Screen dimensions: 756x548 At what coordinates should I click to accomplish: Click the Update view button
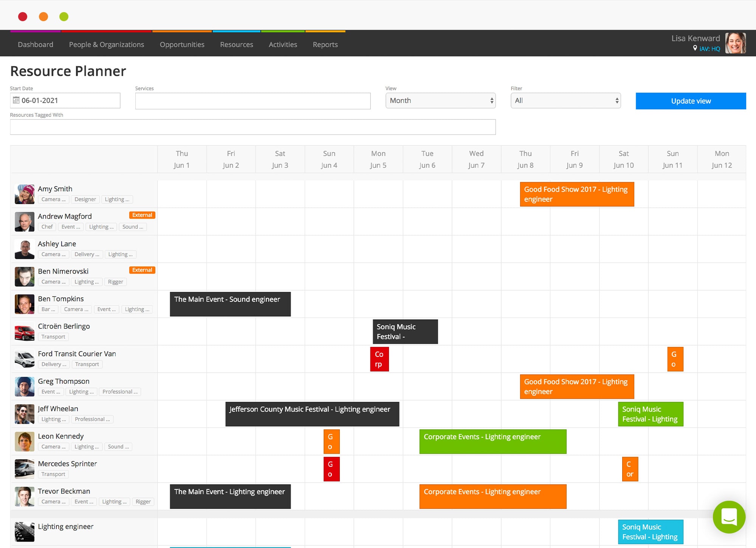click(x=691, y=101)
